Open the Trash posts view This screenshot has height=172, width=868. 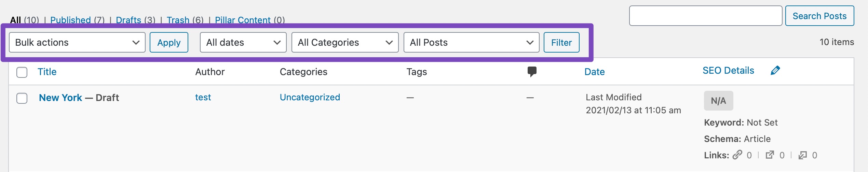click(178, 20)
